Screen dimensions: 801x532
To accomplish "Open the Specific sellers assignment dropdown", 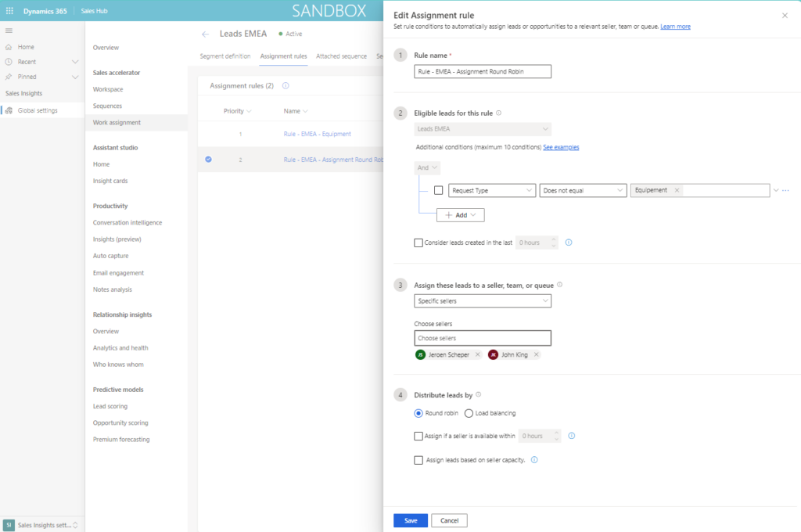I will tap(483, 300).
